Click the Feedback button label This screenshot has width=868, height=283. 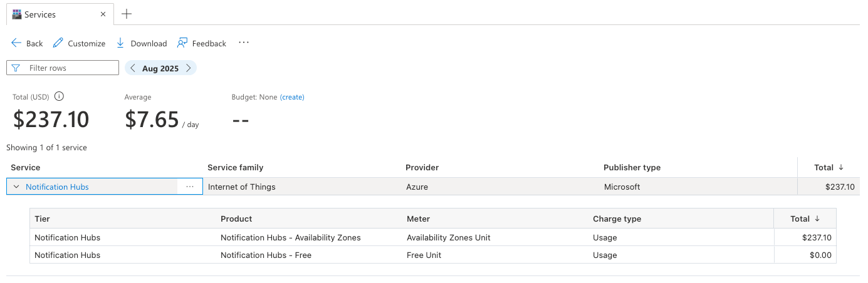pos(209,43)
